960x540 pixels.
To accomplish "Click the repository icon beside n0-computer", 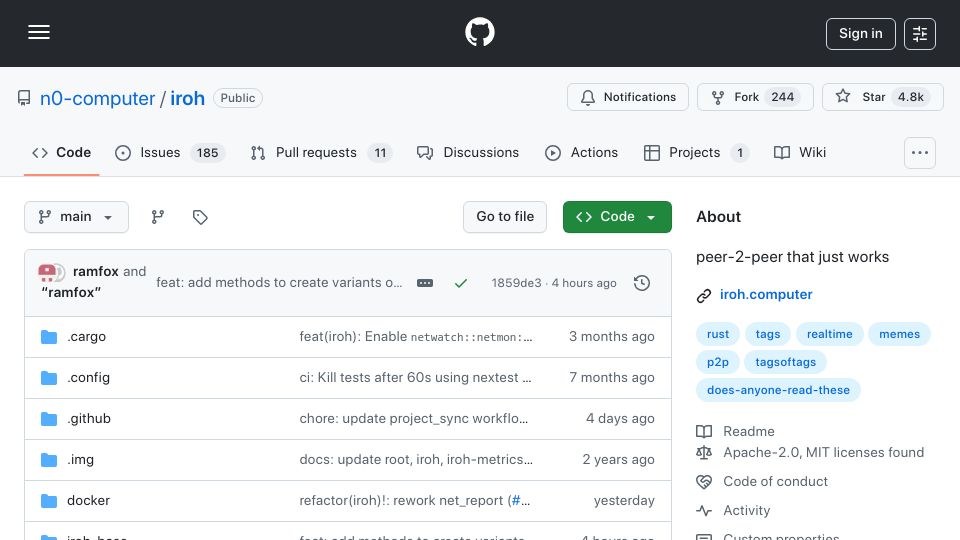I will coord(24,98).
